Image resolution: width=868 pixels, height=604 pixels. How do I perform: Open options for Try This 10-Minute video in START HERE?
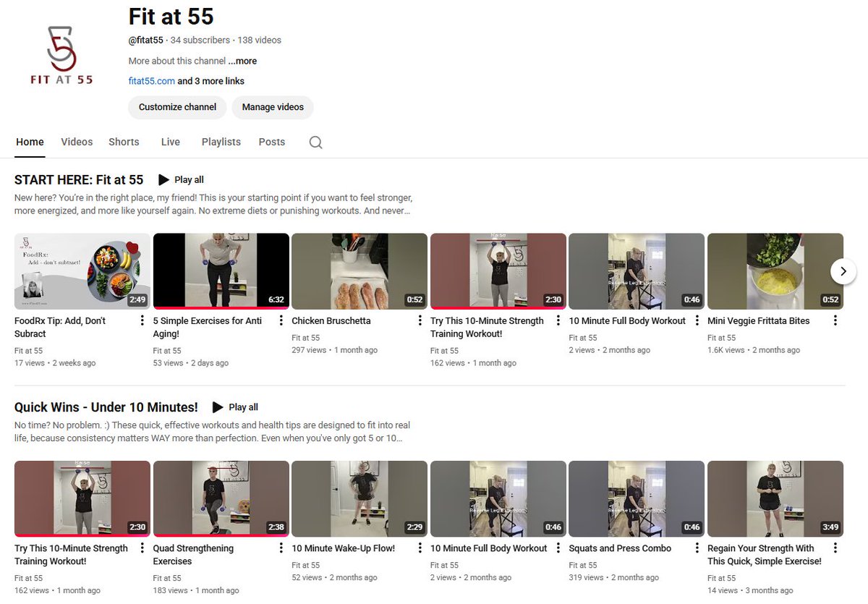558,320
